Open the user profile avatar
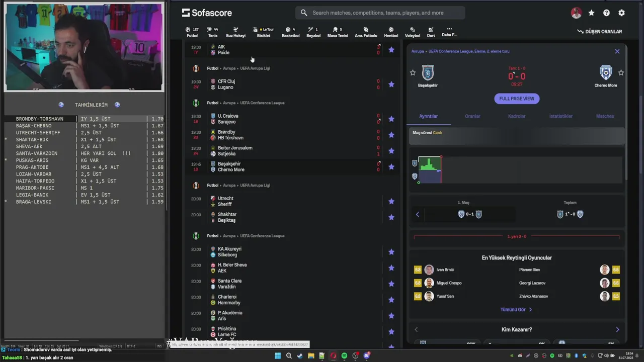The image size is (644, 362). click(x=576, y=13)
